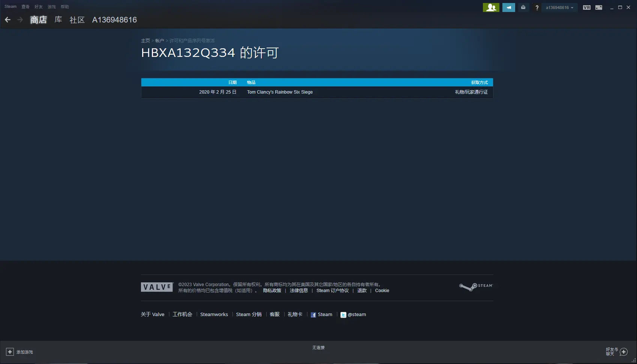This screenshot has width=637, height=364.
Task: Open Cookie link
Action: point(382,291)
